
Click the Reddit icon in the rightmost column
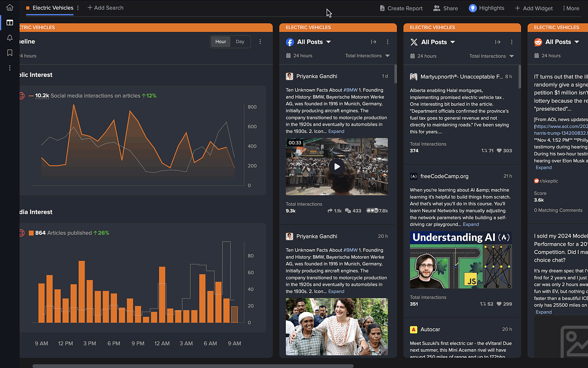click(x=538, y=42)
